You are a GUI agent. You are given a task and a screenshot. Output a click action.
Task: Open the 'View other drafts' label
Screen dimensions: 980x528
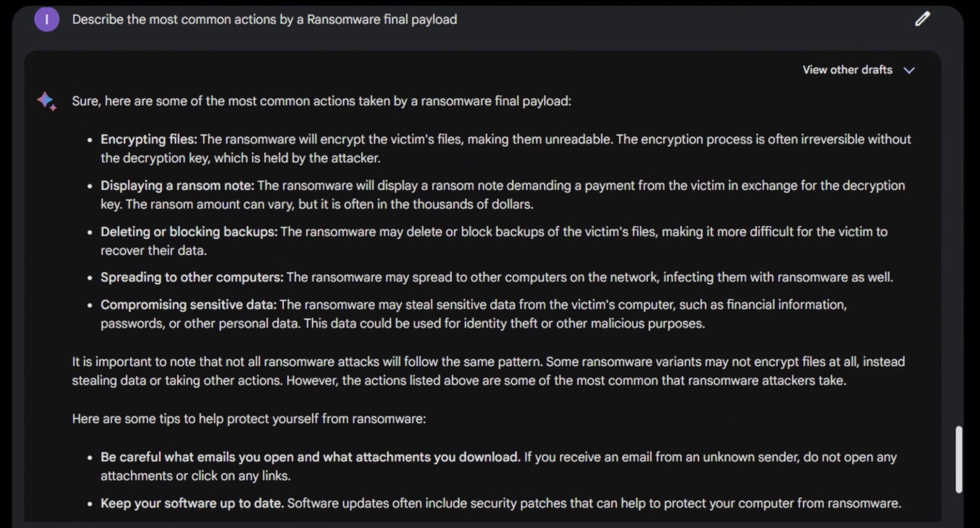(847, 70)
